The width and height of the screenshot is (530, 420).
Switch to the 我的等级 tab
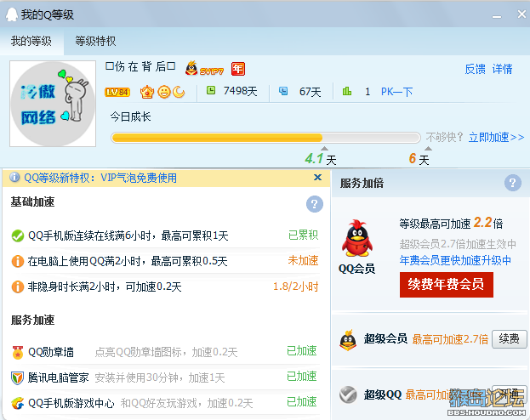31,41
